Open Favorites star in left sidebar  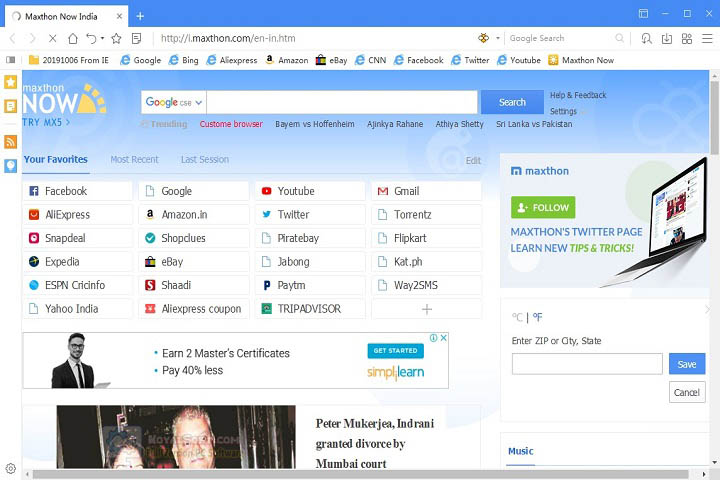pos(11,82)
